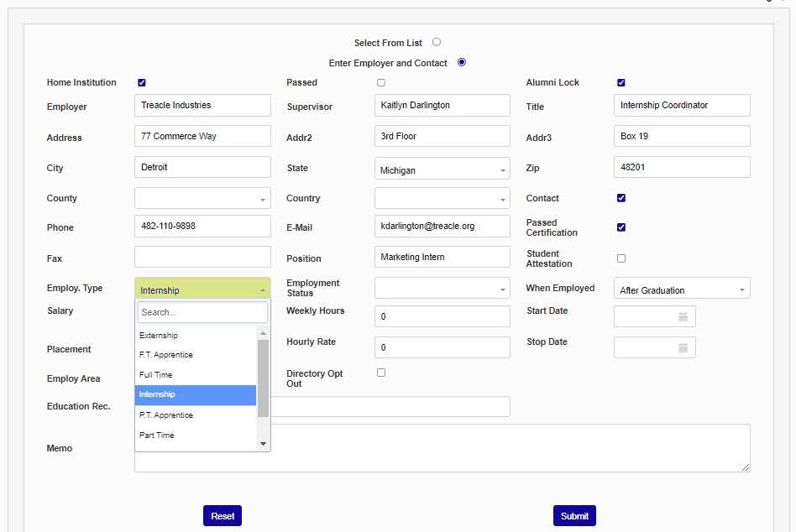Select the 'Select From List' radio button
Image resolution: width=796 pixels, height=532 pixels.
(x=437, y=42)
